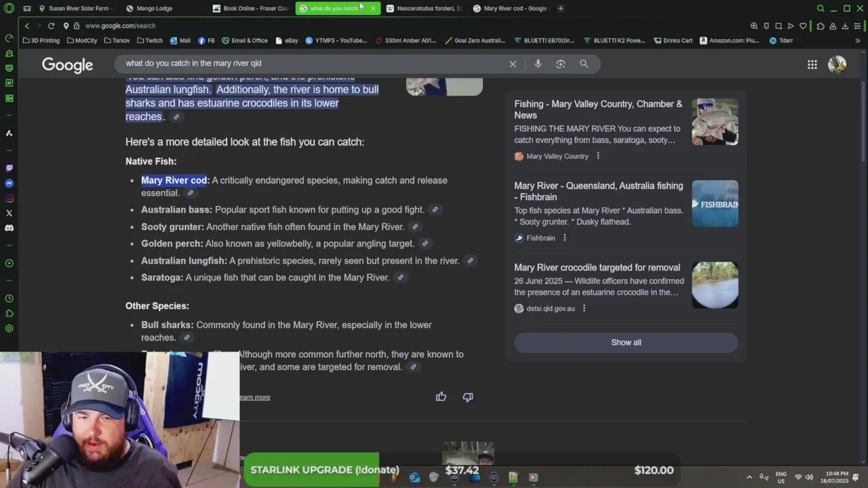Open options menu for detsi.qld.gov.au result
Screen dimensions: 868x488
click(x=584, y=308)
